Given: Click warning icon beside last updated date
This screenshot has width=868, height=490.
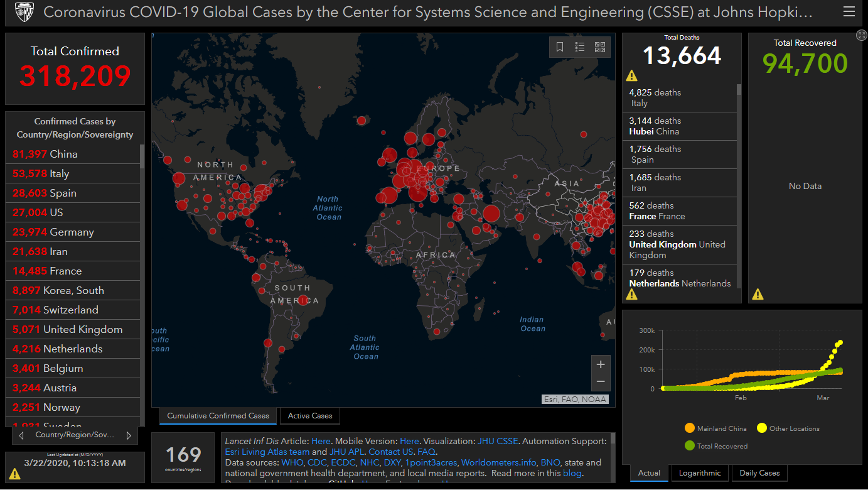Looking at the screenshot, I should [x=14, y=474].
